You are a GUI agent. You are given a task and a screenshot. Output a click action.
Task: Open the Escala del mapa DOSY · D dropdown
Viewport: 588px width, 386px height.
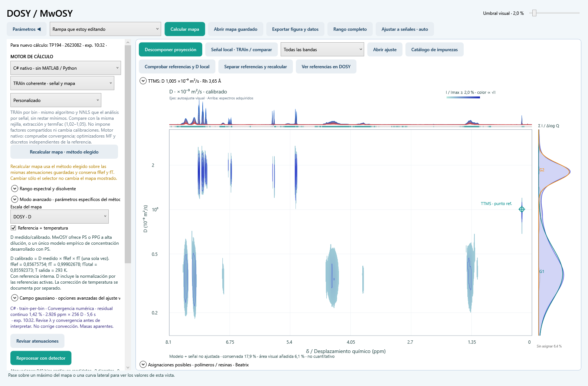[x=59, y=217]
